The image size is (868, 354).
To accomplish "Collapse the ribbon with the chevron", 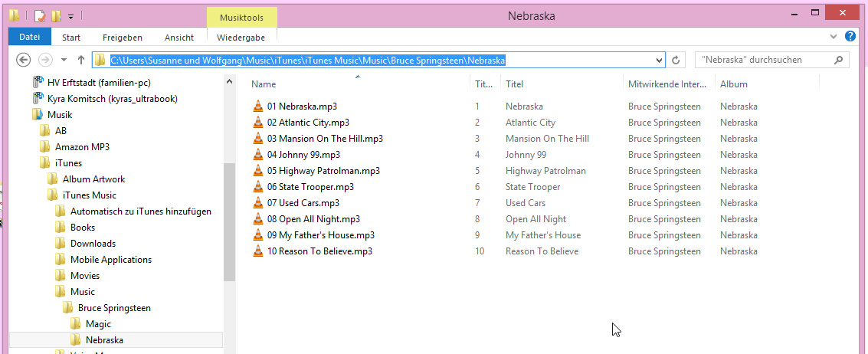I will tap(834, 37).
